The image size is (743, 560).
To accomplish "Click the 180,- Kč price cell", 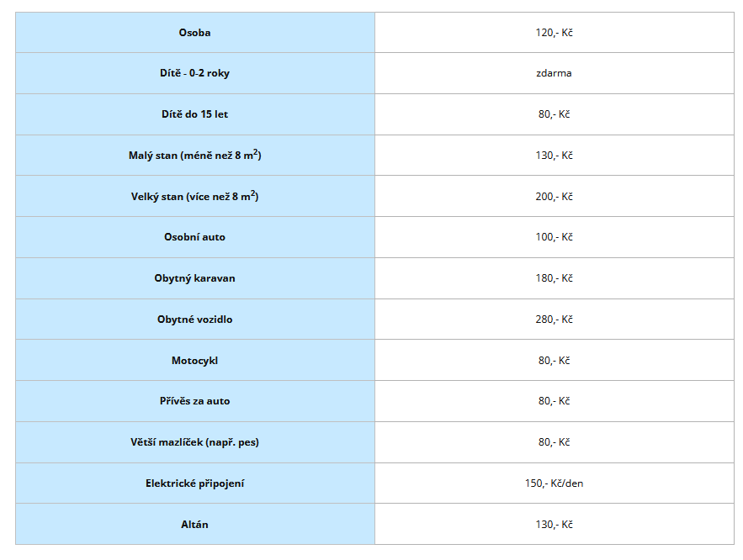I will (554, 278).
